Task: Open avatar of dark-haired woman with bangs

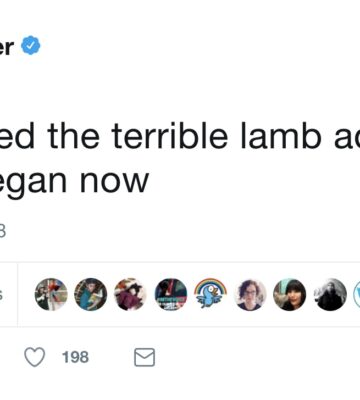Action: 290,294
